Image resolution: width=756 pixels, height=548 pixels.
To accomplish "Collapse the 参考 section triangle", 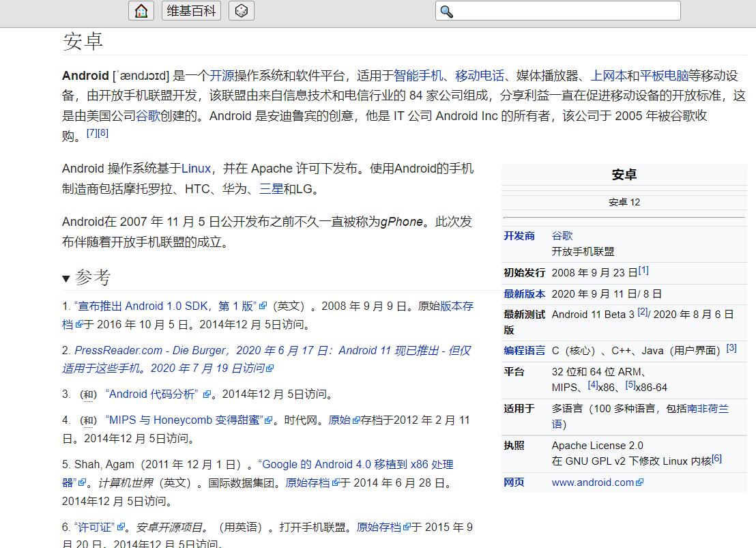I will click(66, 278).
